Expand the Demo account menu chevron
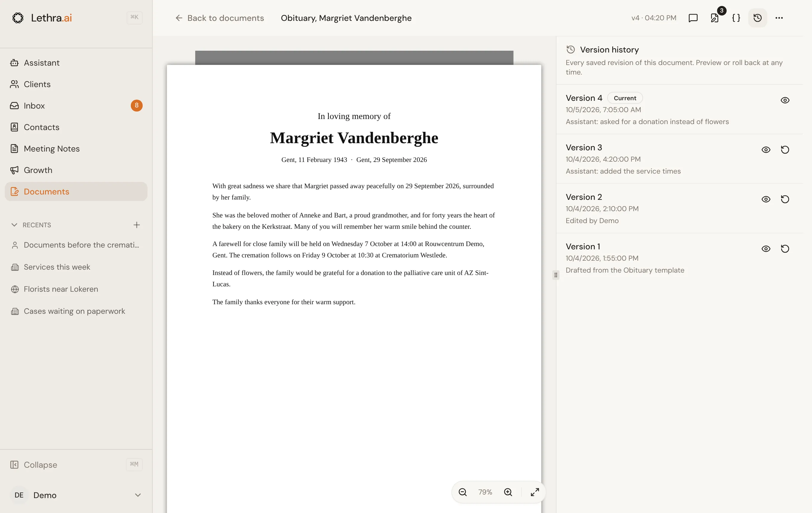 138,495
